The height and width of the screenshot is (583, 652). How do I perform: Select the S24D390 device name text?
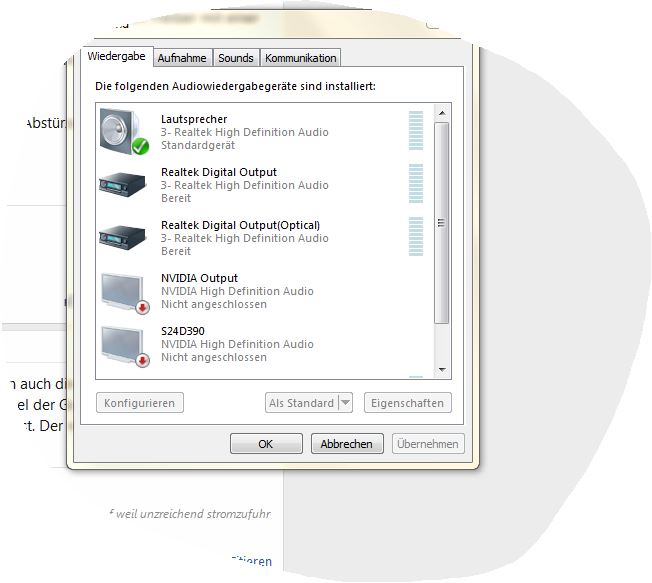pos(183,331)
